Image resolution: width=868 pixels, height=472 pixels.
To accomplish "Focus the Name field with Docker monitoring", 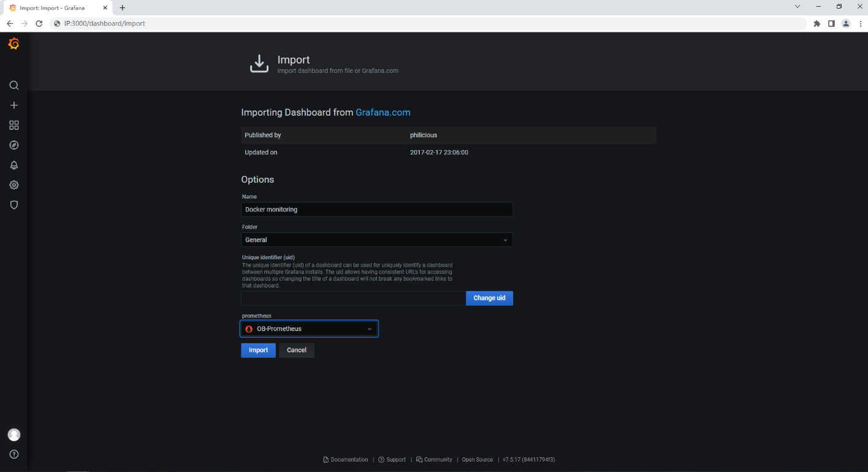I will tap(377, 210).
